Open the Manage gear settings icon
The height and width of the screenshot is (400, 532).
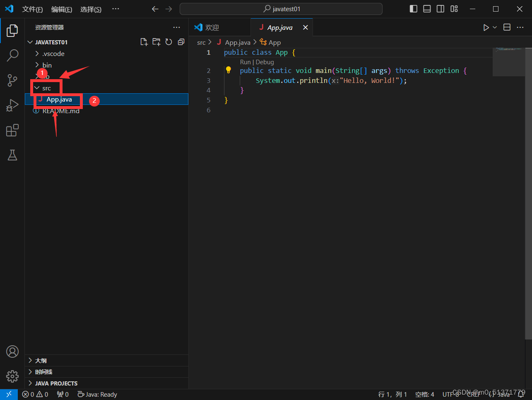click(12, 376)
